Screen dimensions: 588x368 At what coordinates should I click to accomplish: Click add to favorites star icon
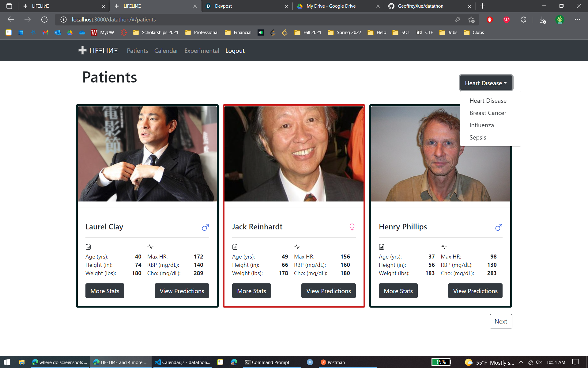471,20
